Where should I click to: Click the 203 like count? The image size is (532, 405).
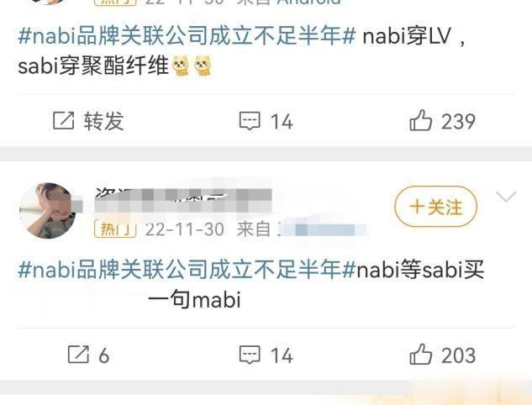pyautogui.click(x=458, y=355)
